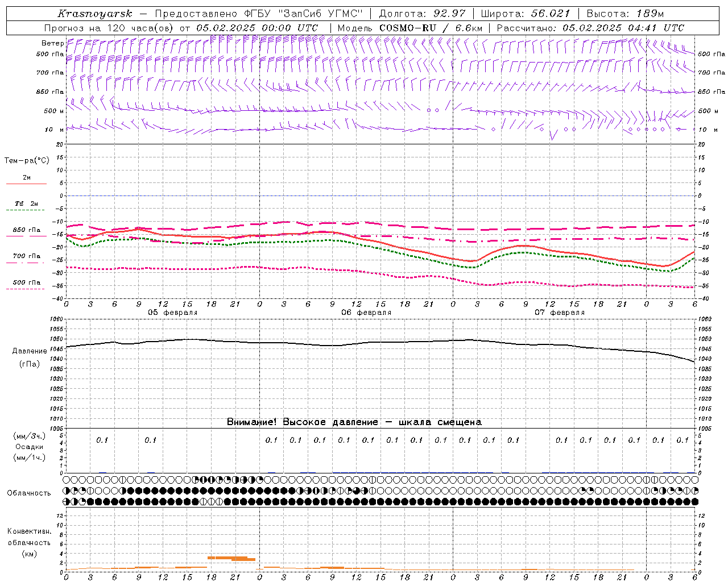Select the 'Прогноз на 120 часа(ов)' forecast range text
This screenshot has width=728, height=582.
tap(109, 28)
